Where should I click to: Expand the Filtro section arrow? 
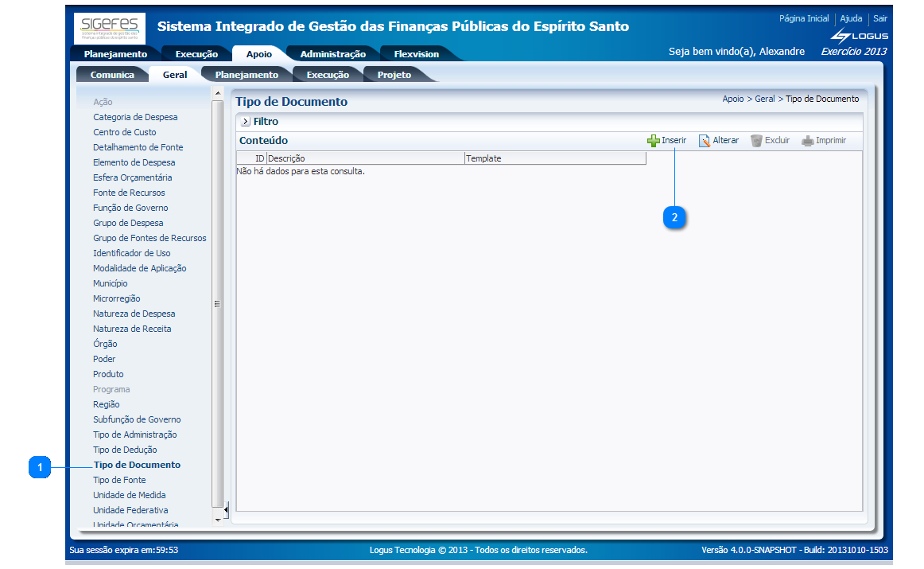(x=245, y=122)
